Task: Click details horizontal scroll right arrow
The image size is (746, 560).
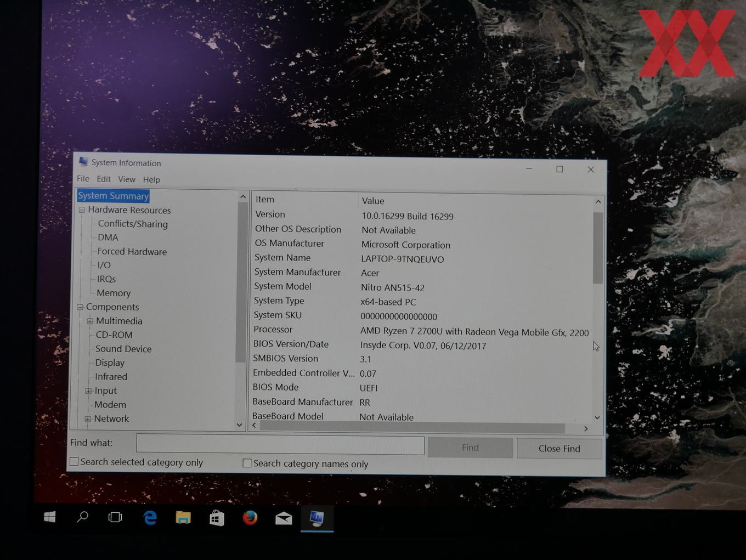Action: point(586,429)
